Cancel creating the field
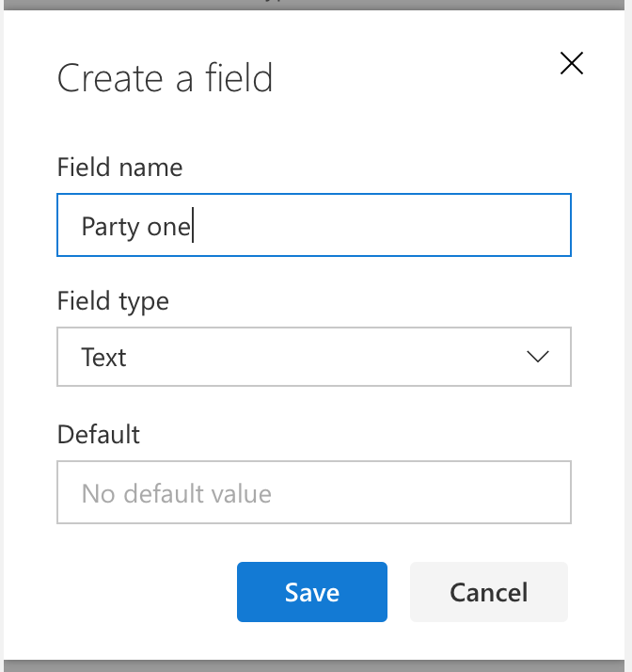The width and height of the screenshot is (632, 672). [488, 592]
